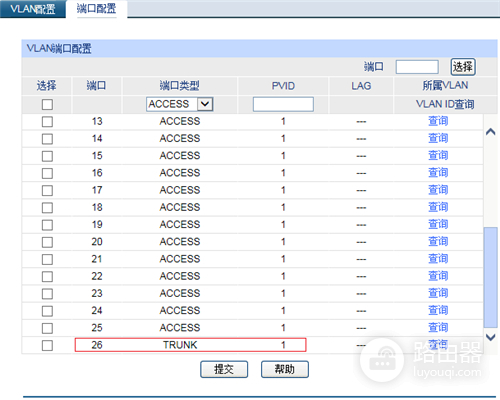Click the 帮助 help button

point(285,369)
